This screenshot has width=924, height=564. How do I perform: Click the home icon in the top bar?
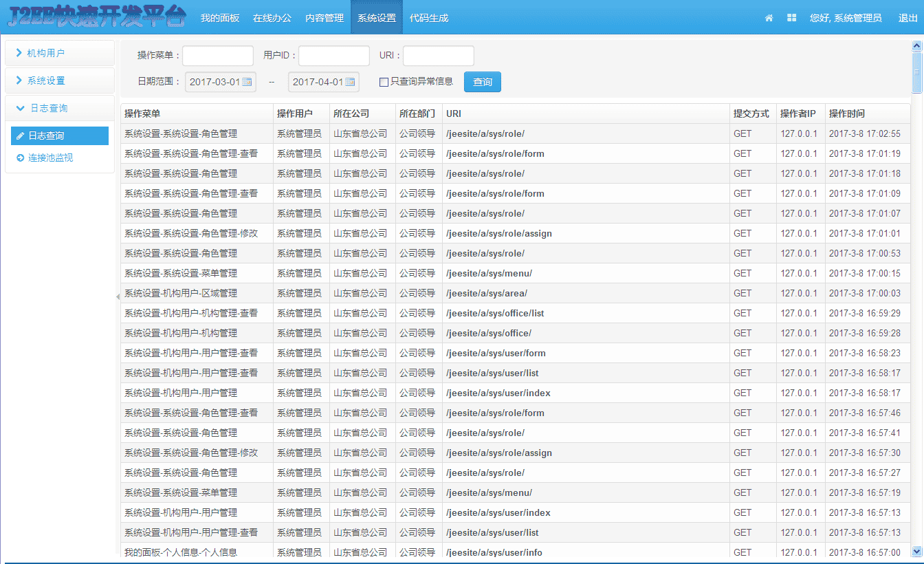[768, 18]
